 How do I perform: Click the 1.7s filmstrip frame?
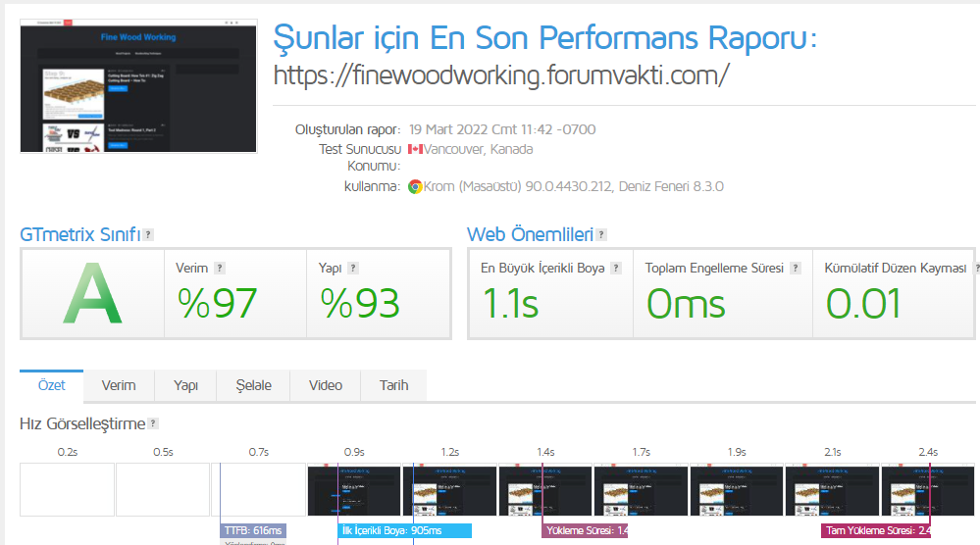tap(641, 489)
